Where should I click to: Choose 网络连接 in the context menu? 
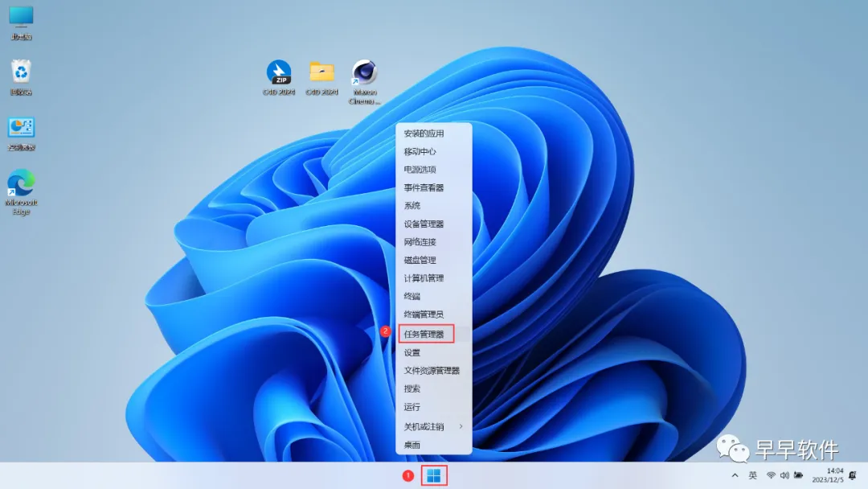(434, 242)
